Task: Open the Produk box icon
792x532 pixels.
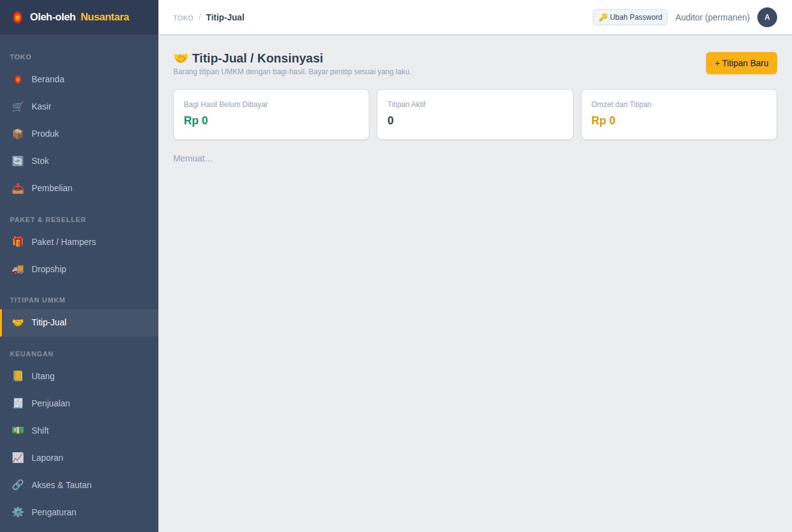Action: tap(18, 134)
